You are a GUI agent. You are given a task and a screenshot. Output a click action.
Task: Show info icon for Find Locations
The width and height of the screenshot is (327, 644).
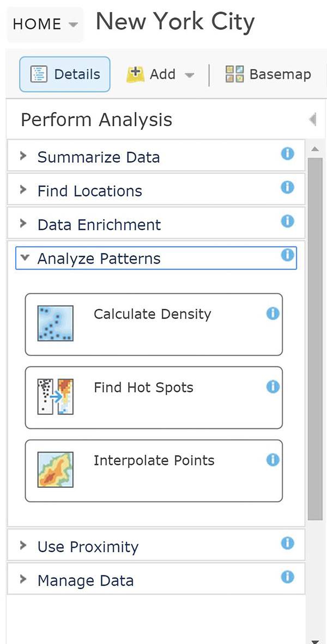pyautogui.click(x=287, y=188)
